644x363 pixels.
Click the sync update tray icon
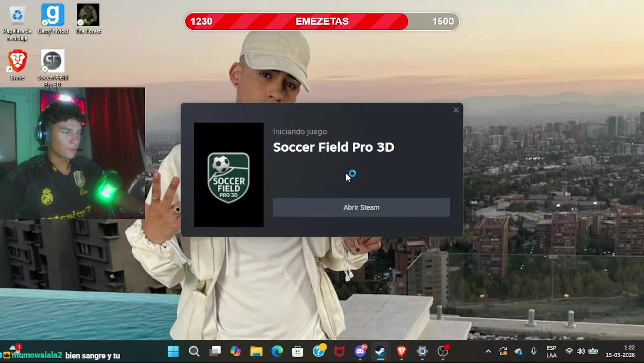pyautogui.click(x=503, y=352)
